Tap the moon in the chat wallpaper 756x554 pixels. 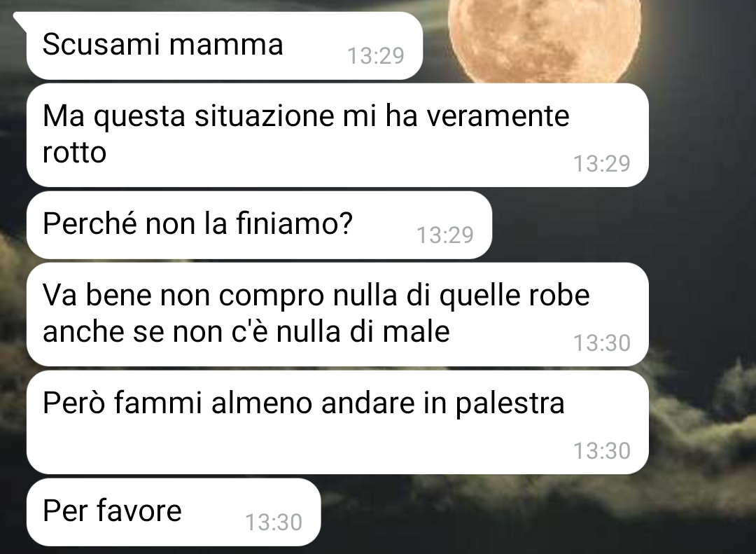545,39
